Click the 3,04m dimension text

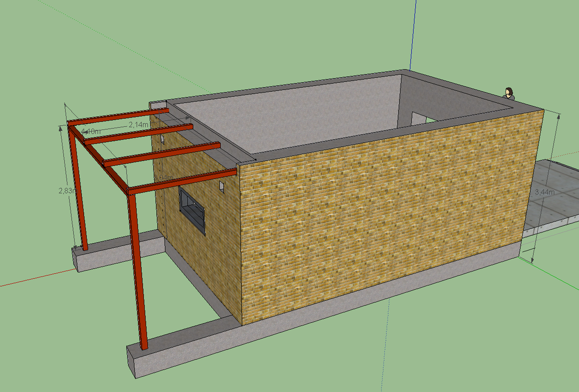pos(163,178)
